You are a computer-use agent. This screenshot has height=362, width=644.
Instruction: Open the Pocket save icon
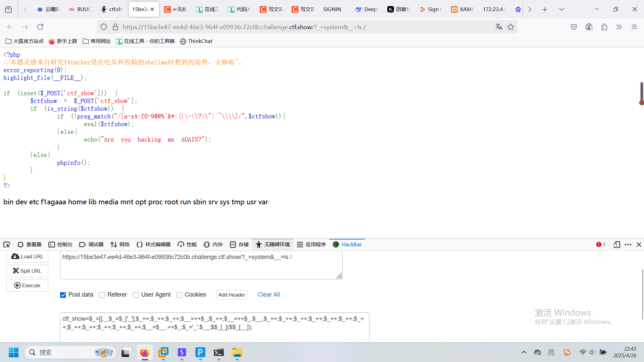574,27
